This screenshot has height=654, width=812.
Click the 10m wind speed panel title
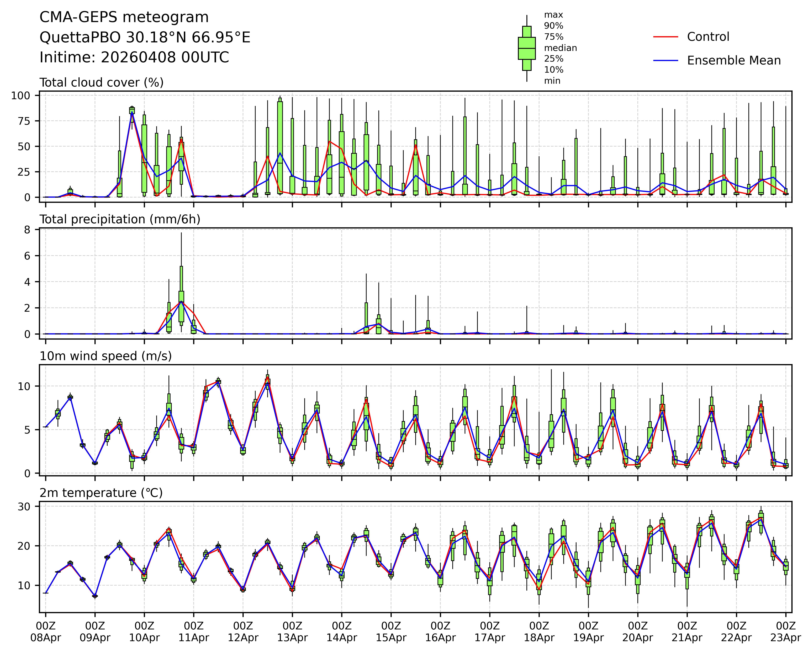pyautogui.click(x=105, y=356)
